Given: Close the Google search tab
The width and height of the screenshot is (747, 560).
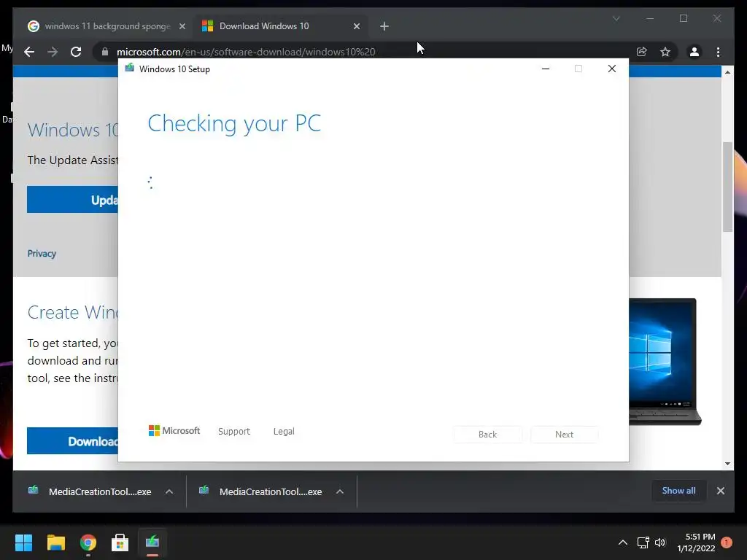Looking at the screenshot, I should point(182,26).
